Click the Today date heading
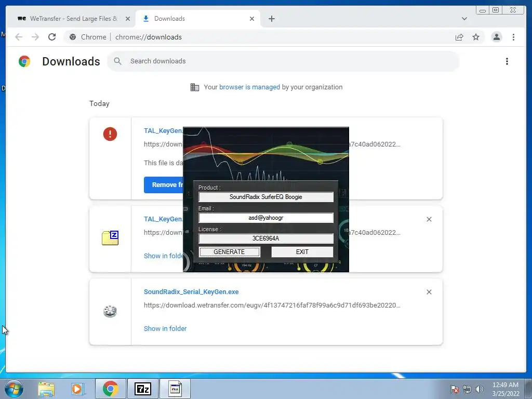The height and width of the screenshot is (399, 532). tap(99, 103)
